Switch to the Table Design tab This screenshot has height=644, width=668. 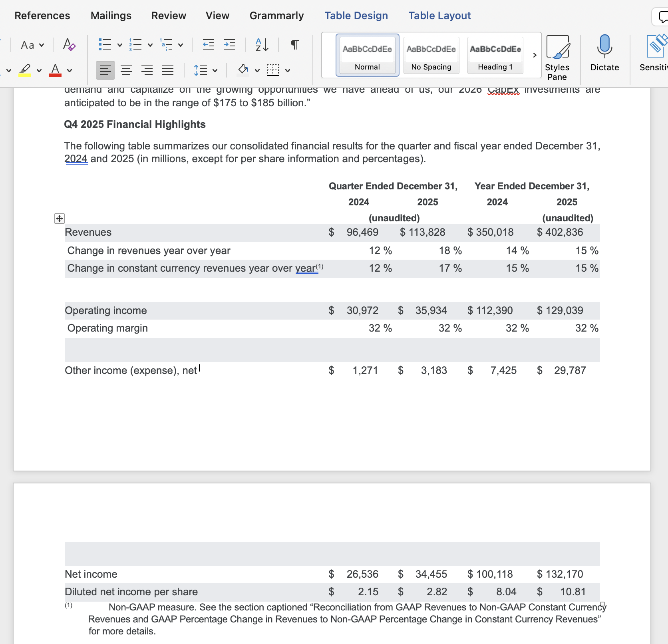pyautogui.click(x=356, y=16)
